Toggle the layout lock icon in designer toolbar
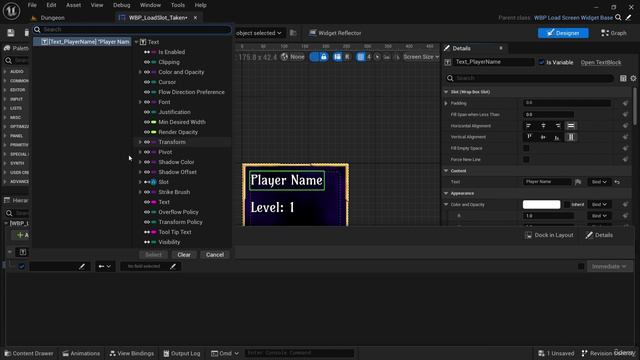 pos(324,57)
